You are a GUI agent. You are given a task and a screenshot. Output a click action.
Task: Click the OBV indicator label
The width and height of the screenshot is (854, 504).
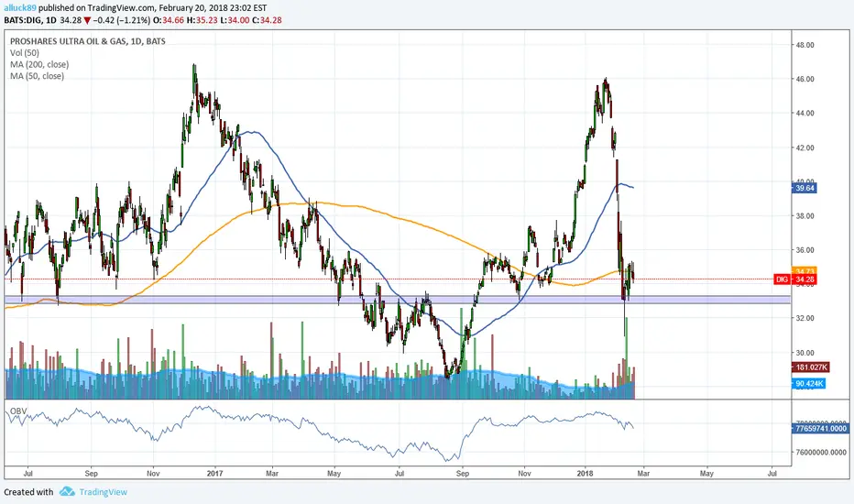click(18, 411)
